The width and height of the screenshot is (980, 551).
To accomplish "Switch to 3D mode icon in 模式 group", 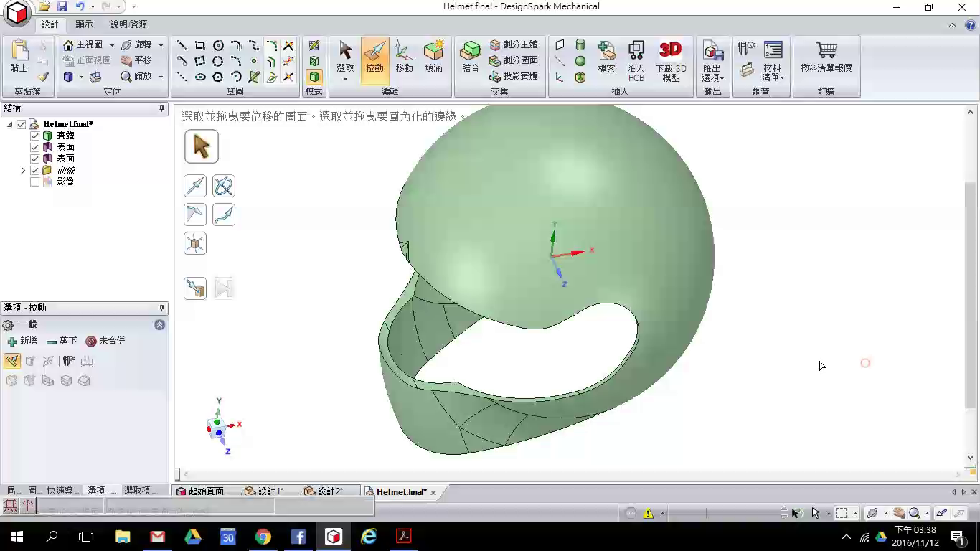I will click(x=314, y=77).
